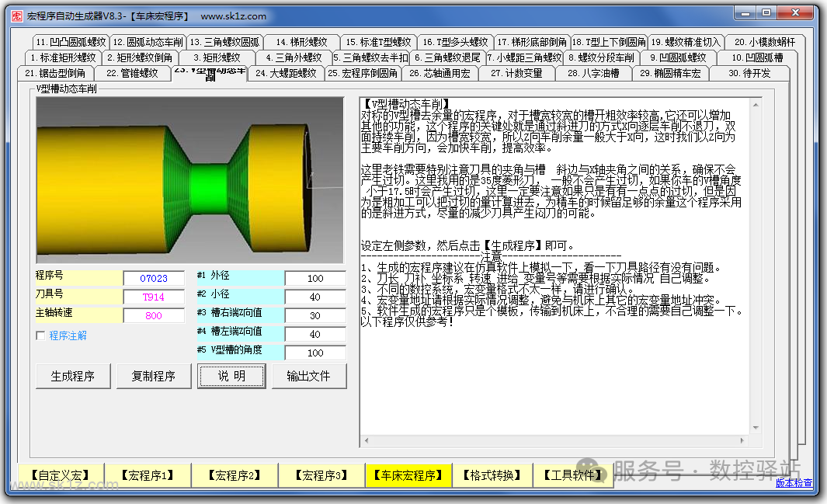The width and height of the screenshot is (827, 504).
Task: Open tab 30. 待开发
Action: pyautogui.click(x=749, y=73)
